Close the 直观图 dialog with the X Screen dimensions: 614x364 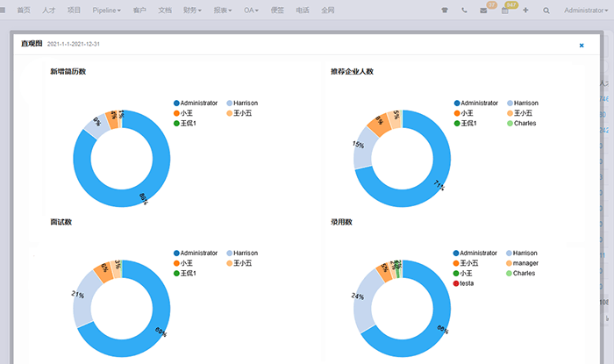coord(581,45)
